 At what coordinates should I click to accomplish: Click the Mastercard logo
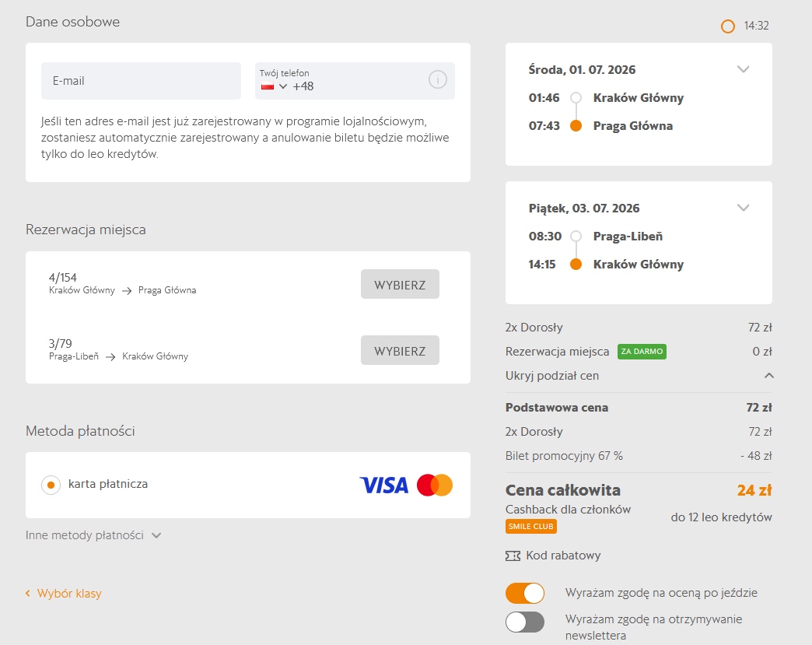[x=434, y=486]
